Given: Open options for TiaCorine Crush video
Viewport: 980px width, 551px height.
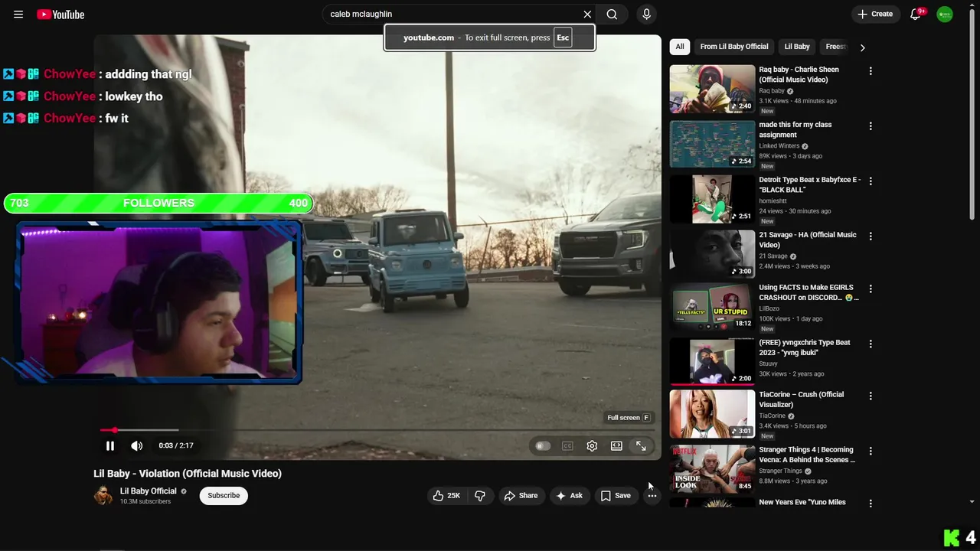Looking at the screenshot, I should 871,396.
